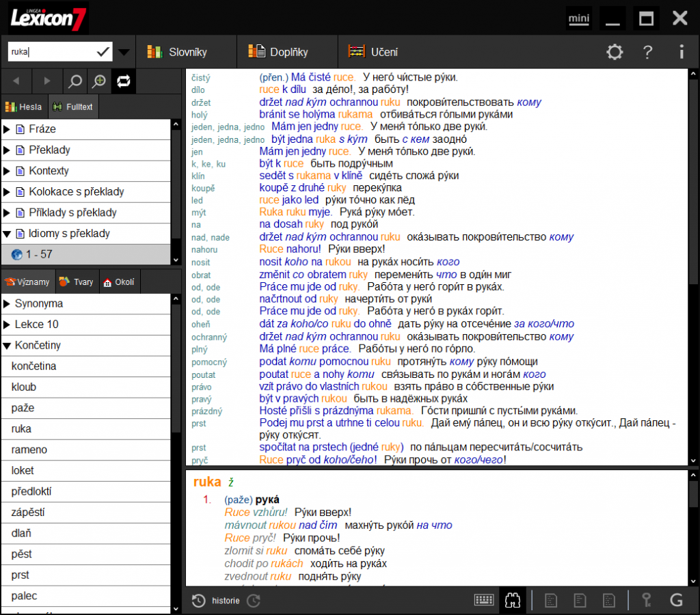This screenshot has width=700, height=615.
Task: Open Google search via the G icon
Action: (677, 599)
